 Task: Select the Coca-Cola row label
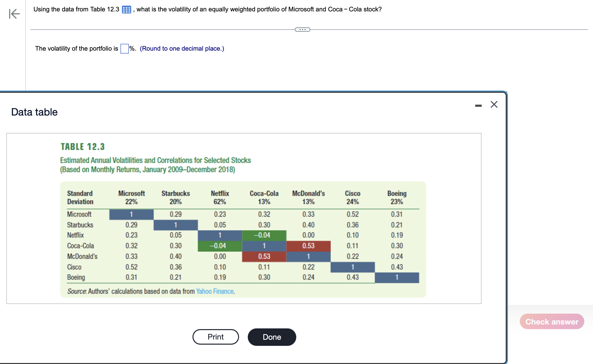80,246
